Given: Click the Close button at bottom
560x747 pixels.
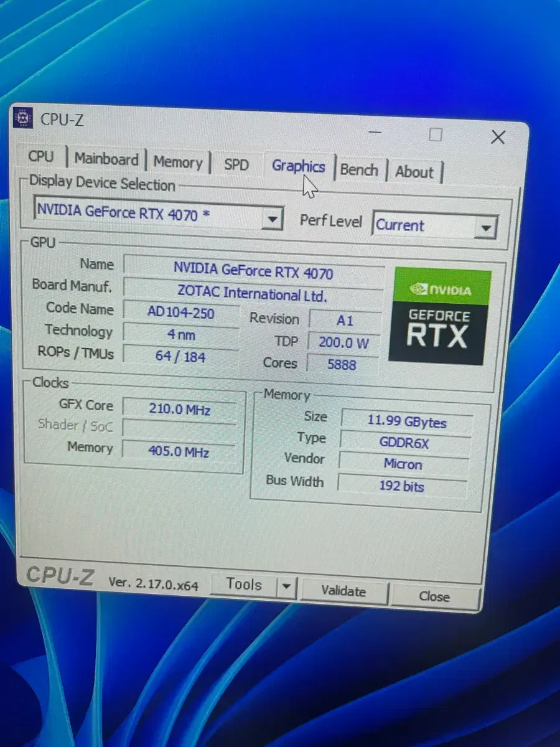Looking at the screenshot, I should (434, 596).
